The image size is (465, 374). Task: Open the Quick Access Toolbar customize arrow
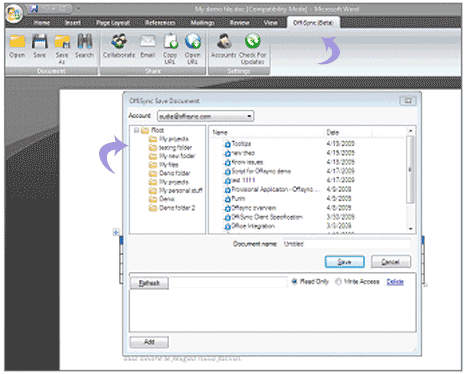pyautogui.click(x=78, y=9)
